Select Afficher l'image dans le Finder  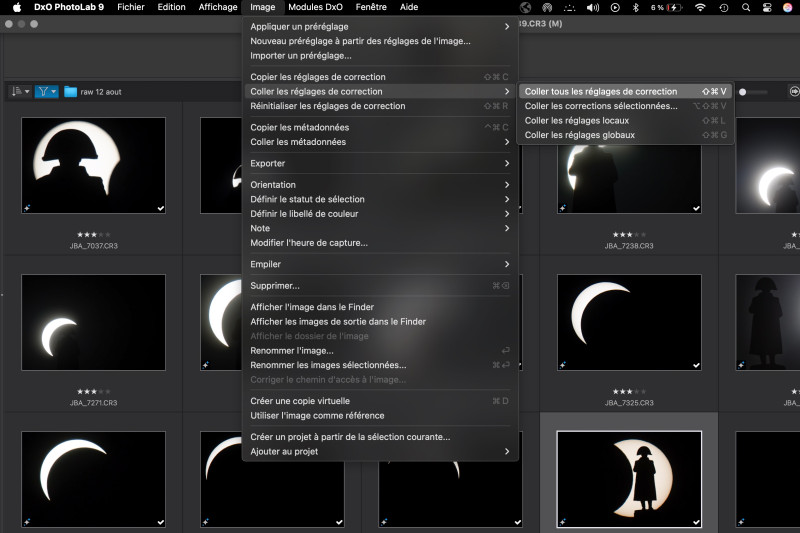(x=380, y=307)
